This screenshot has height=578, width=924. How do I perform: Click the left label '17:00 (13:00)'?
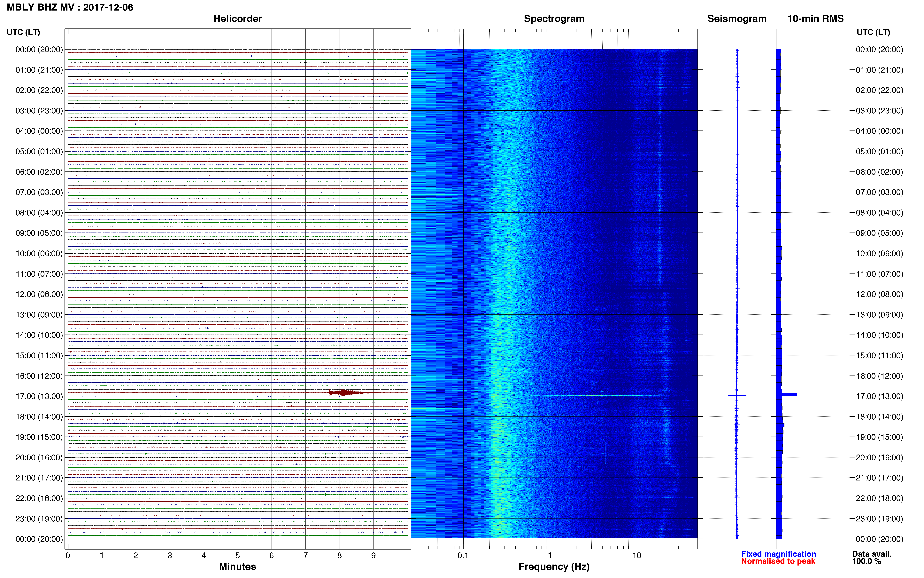click(x=39, y=396)
